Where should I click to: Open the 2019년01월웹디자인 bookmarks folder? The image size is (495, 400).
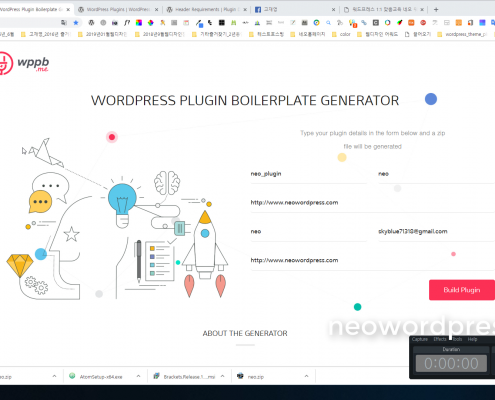pos(103,34)
